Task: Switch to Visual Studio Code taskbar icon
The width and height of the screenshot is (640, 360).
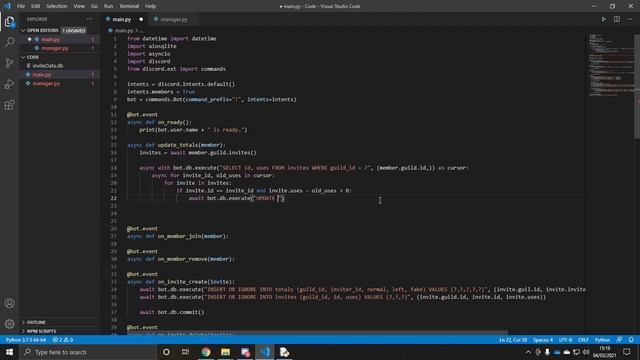Action: click(x=265, y=352)
